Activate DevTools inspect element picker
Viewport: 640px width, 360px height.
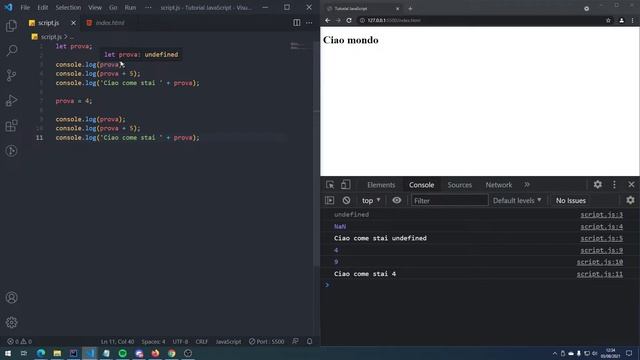click(330, 185)
